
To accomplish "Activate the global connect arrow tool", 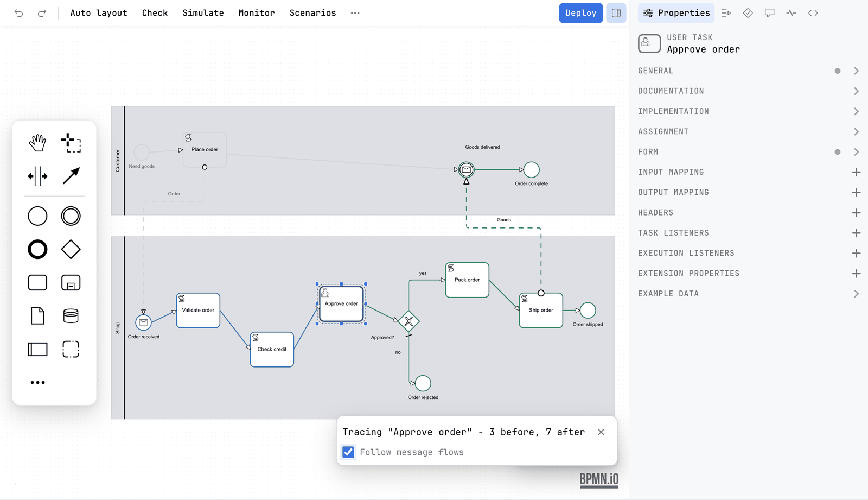I will coord(71,176).
